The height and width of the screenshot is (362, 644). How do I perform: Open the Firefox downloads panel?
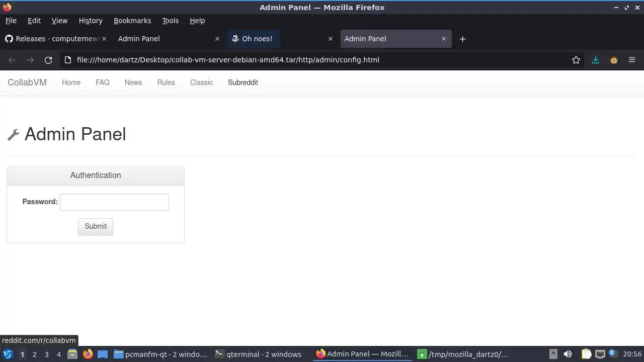click(x=595, y=60)
